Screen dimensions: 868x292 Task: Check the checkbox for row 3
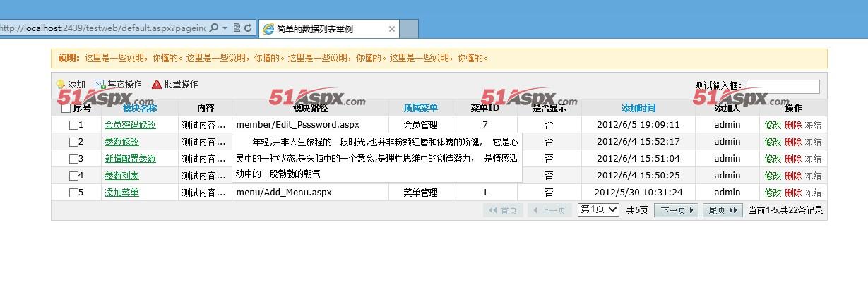tap(73, 159)
